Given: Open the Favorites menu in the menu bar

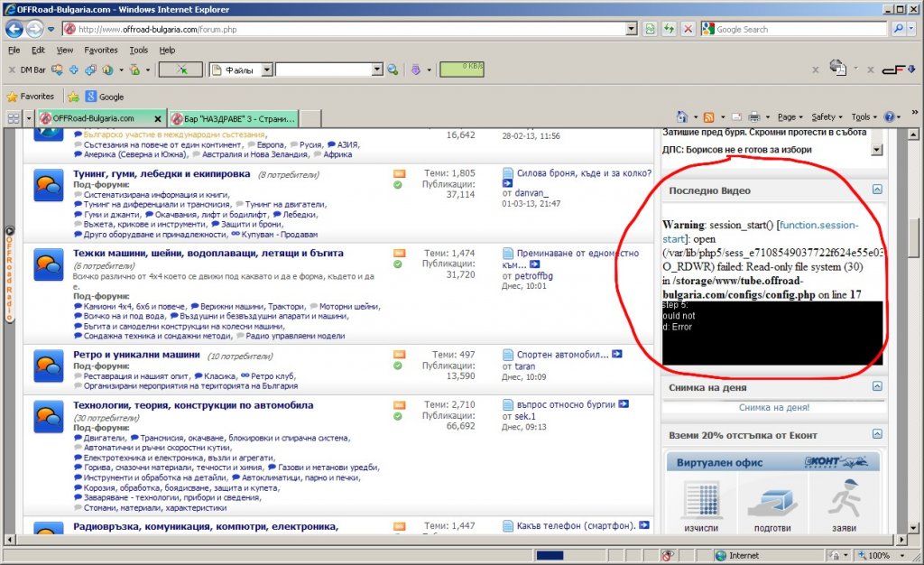Looking at the screenshot, I should pos(101,50).
